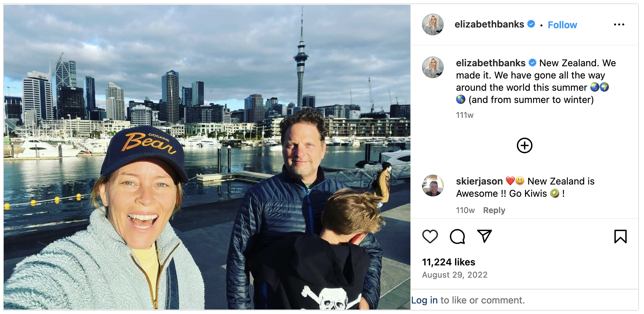Open the three-dot more options menu
Image resolution: width=644 pixels, height=314 pixels.
[x=619, y=24]
